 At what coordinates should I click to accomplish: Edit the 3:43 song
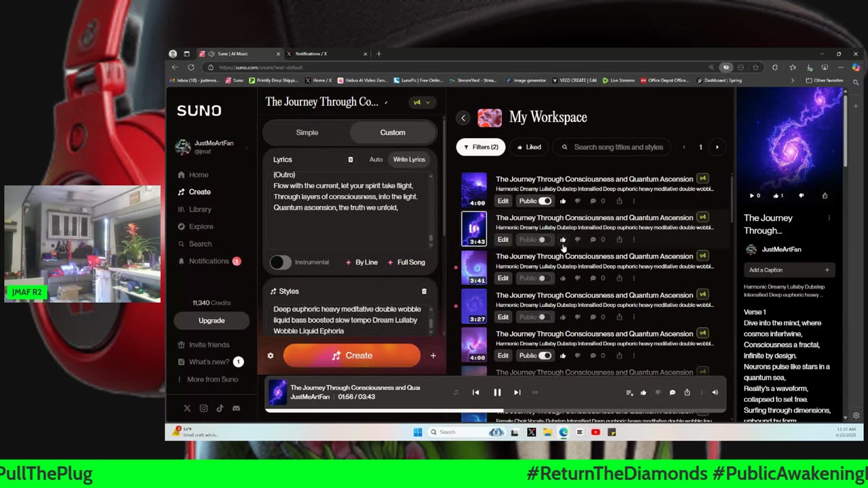point(503,240)
